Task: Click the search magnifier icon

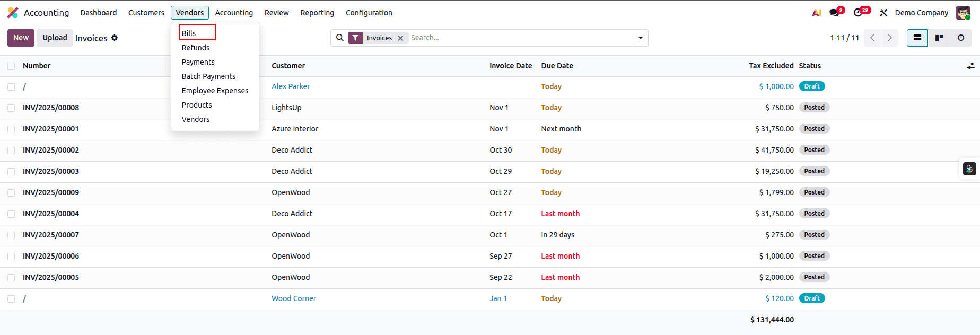Action: coord(340,38)
